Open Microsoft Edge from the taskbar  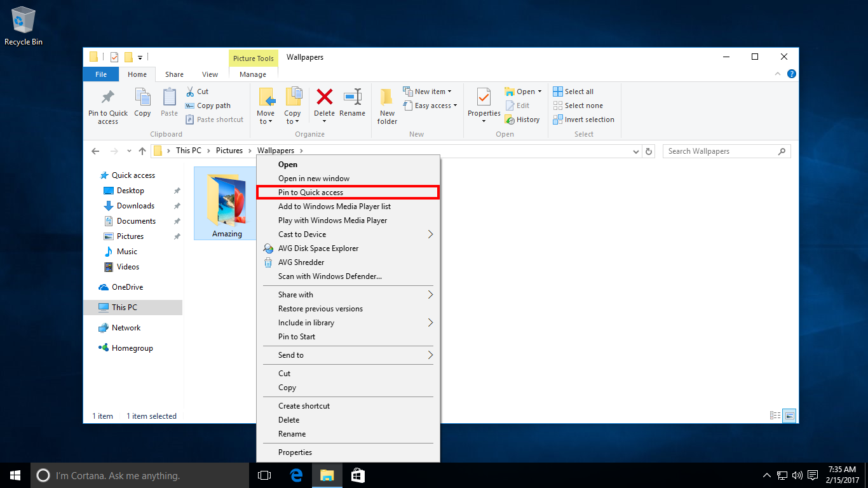(x=295, y=475)
